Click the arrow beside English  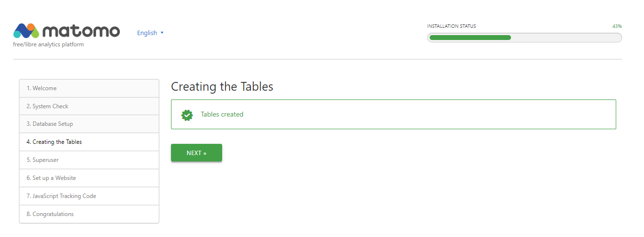click(162, 33)
